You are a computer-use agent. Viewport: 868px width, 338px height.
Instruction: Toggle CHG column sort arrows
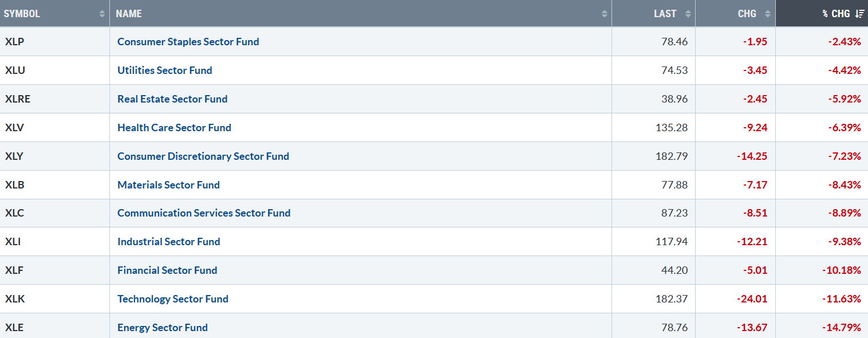pos(768,14)
